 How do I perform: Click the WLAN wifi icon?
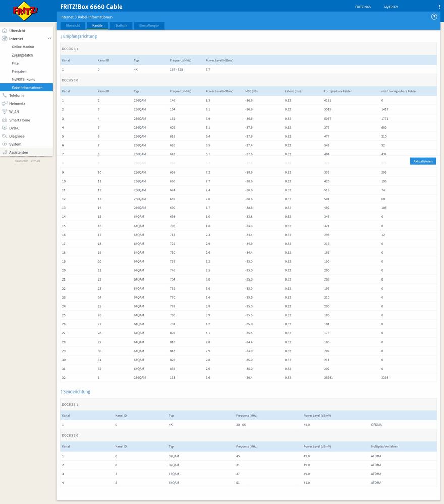coord(5,111)
